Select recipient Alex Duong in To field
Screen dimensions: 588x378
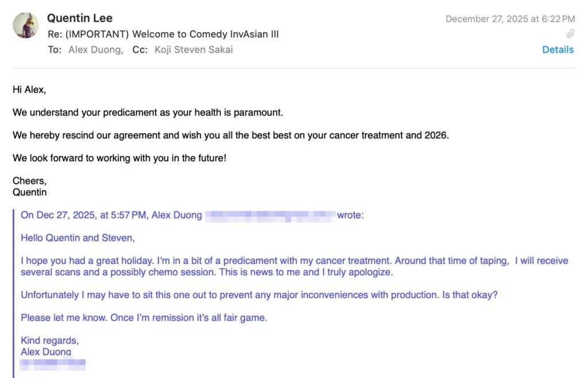95,50
